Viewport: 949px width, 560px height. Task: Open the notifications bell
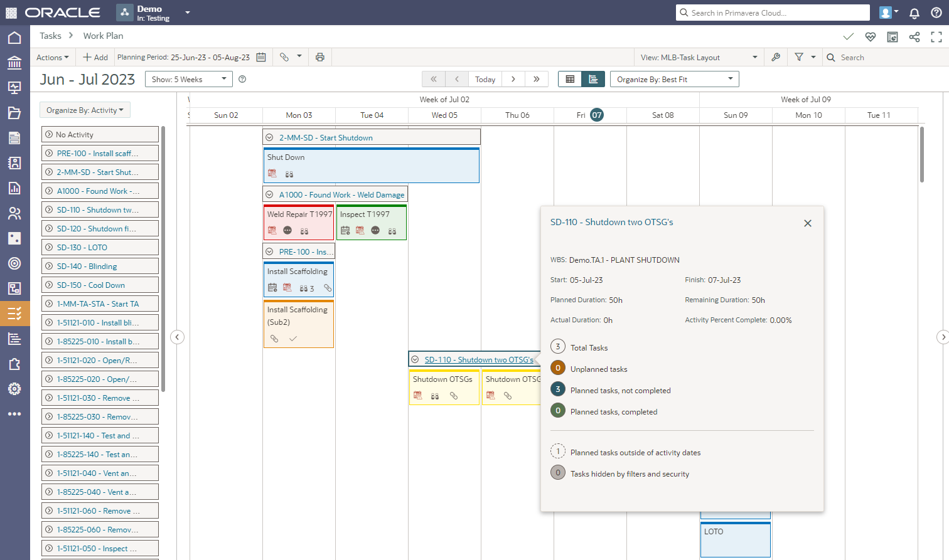[x=914, y=13]
